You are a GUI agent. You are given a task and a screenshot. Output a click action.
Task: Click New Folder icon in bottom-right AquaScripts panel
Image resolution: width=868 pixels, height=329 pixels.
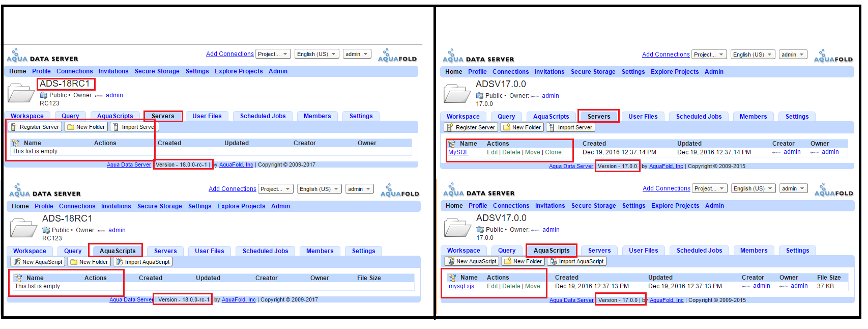[x=508, y=261]
